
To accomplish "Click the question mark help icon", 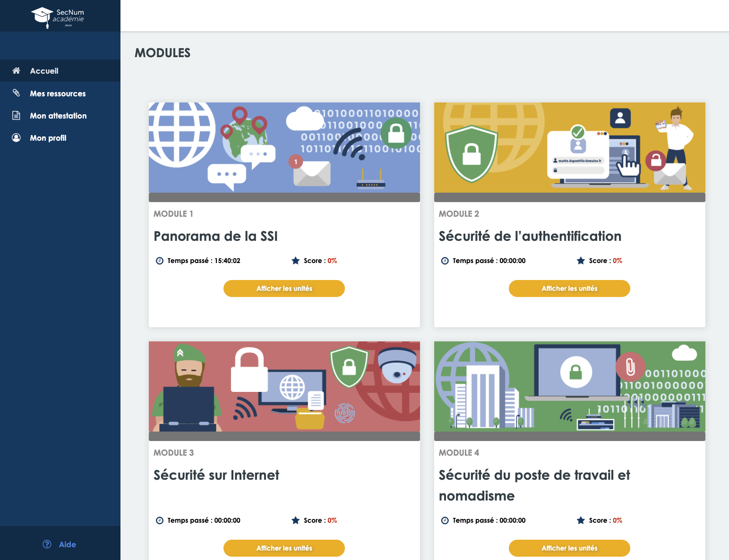I will [x=47, y=544].
